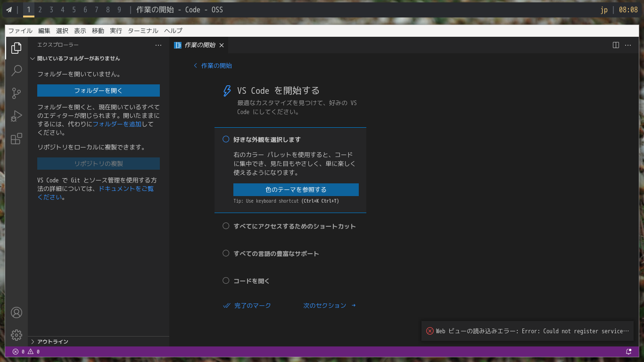
Task: Open the Manage gear icon
Action: pos(17,335)
